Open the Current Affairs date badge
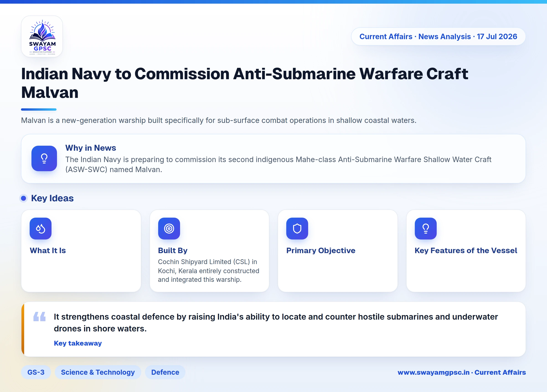547x392 pixels. 438,37
